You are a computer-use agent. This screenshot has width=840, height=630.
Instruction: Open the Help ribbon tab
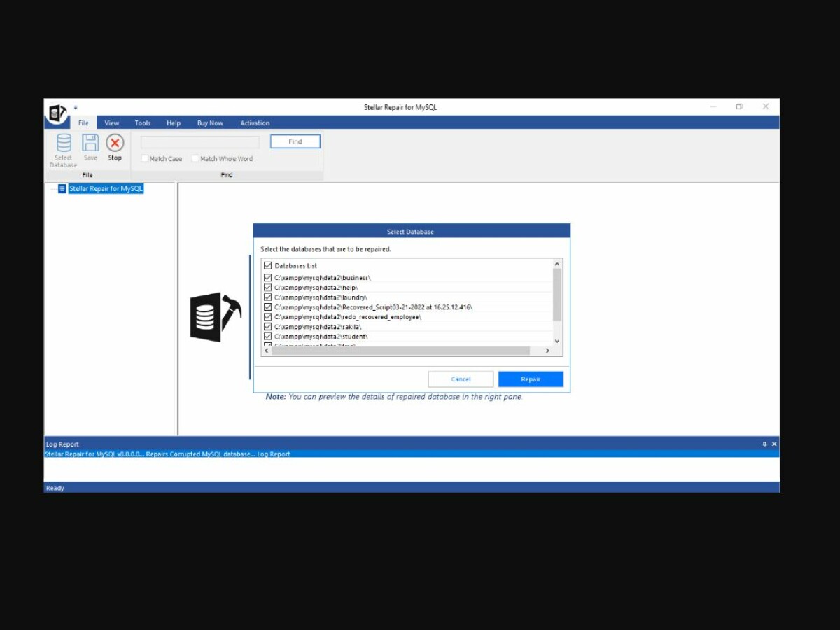pos(174,122)
